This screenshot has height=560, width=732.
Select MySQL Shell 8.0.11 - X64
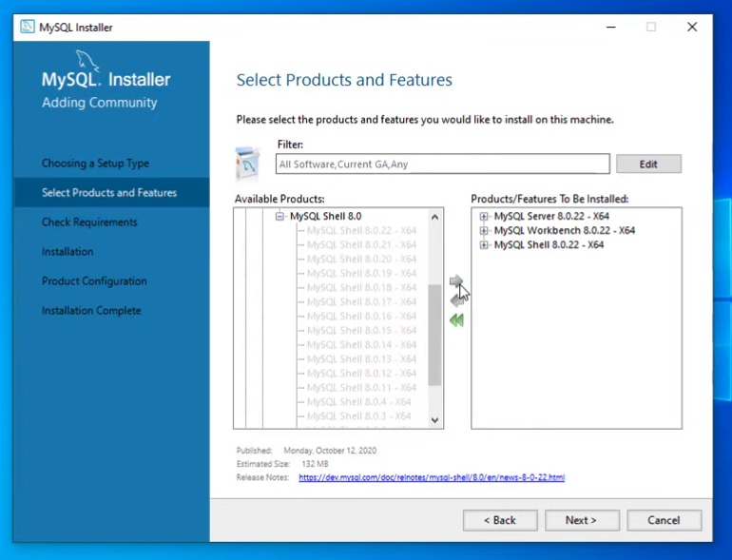[x=361, y=387]
